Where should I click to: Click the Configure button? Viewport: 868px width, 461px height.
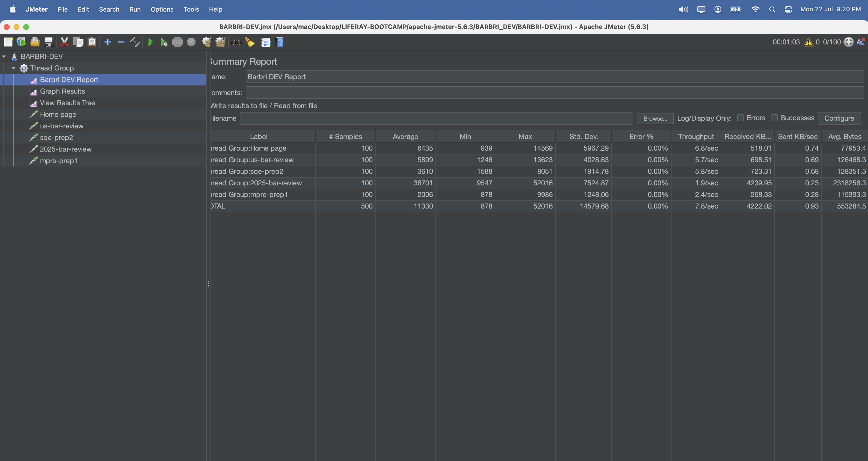[839, 118]
